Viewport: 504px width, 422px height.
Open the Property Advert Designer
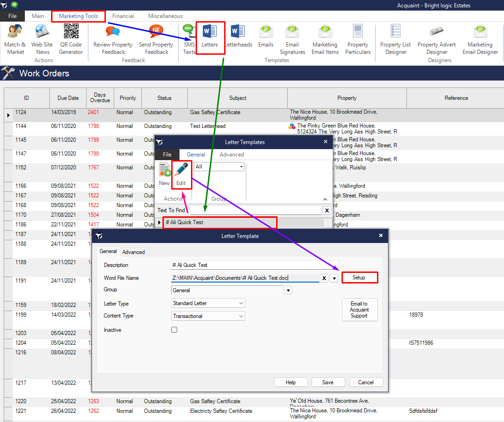[x=436, y=39]
